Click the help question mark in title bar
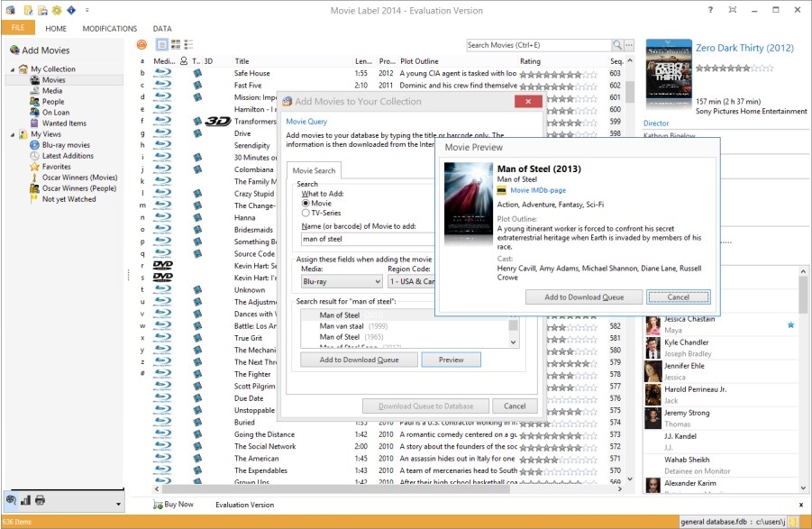The height and width of the screenshot is (529, 812). click(x=710, y=10)
